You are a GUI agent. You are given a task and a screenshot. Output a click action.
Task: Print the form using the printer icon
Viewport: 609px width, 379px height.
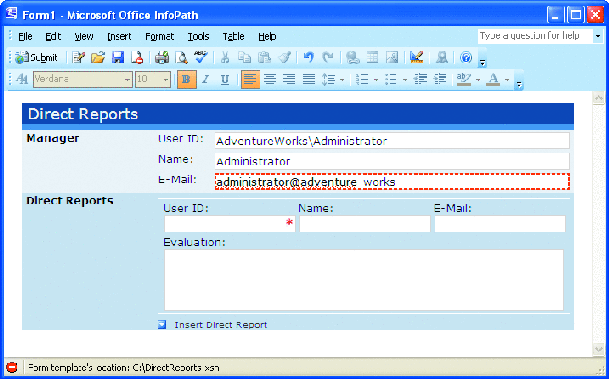[x=162, y=58]
